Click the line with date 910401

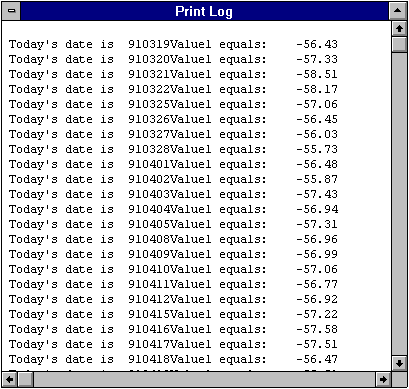pyautogui.click(x=173, y=164)
